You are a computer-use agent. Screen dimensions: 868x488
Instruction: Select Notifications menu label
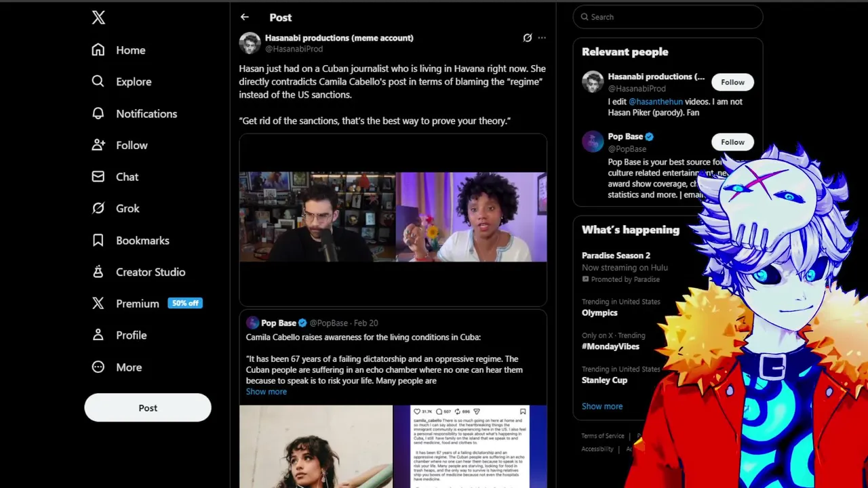pyautogui.click(x=146, y=113)
